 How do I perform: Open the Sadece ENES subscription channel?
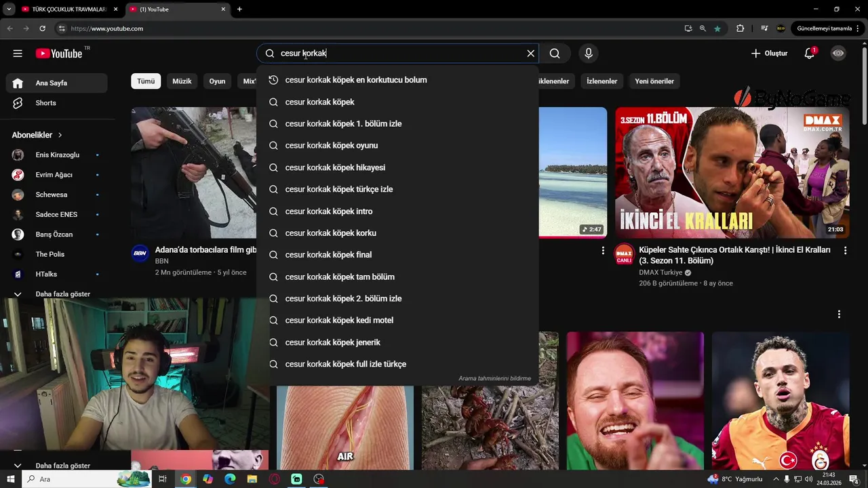tap(57, 214)
